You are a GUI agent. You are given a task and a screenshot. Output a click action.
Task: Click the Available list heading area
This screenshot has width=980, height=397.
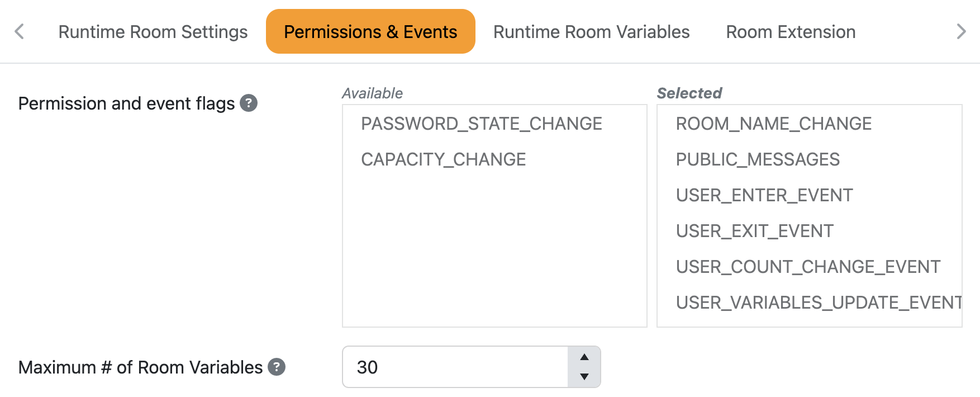(x=372, y=93)
